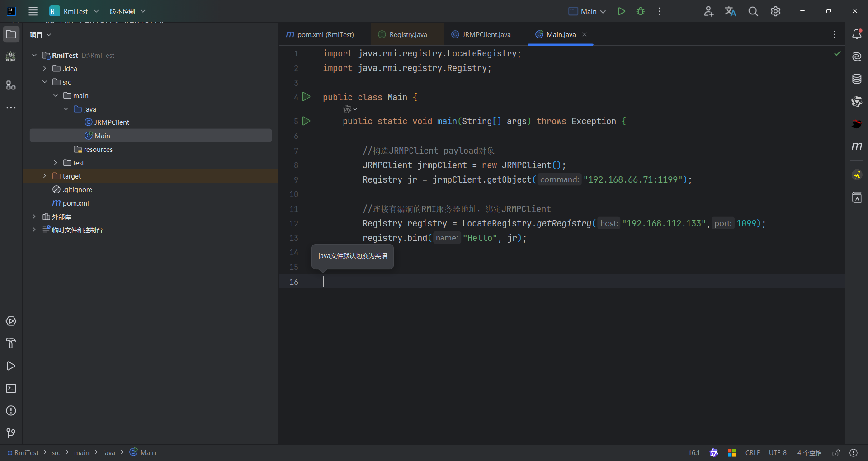Image resolution: width=868 pixels, height=461 pixels.
Task: Click the colorful Windows-logo status icon
Action: pyautogui.click(x=732, y=453)
